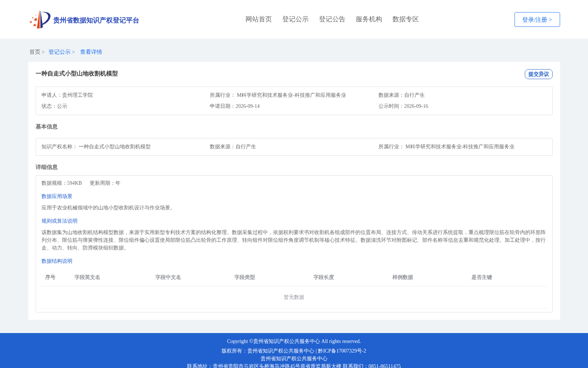This screenshot has width=588, height=368.
Task: Select 服务机构 in the top menu
Action: 369,19
